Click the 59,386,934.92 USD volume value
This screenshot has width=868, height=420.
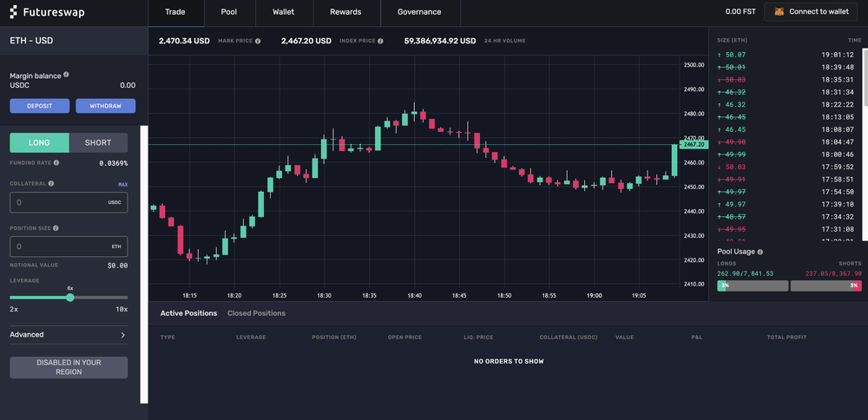click(440, 41)
